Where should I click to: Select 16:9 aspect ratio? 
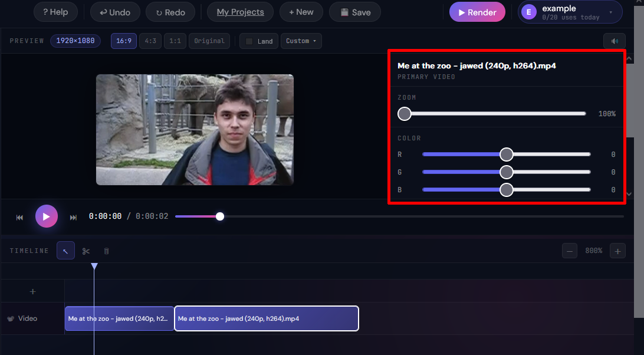(x=124, y=41)
